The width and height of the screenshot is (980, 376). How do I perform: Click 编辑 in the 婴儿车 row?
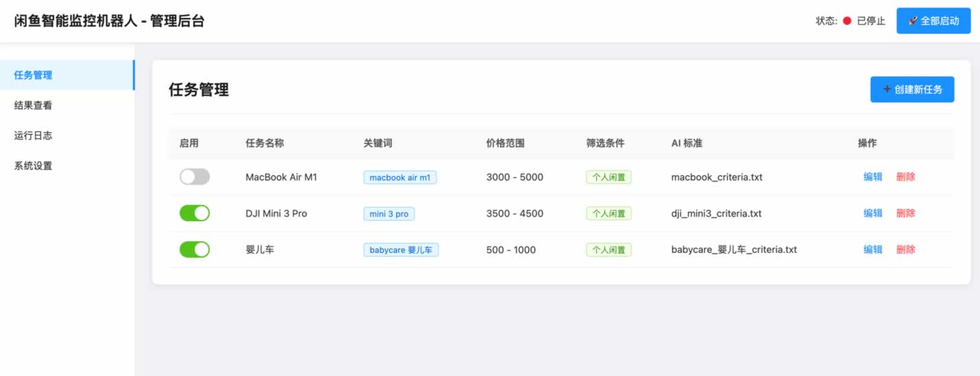(873, 250)
